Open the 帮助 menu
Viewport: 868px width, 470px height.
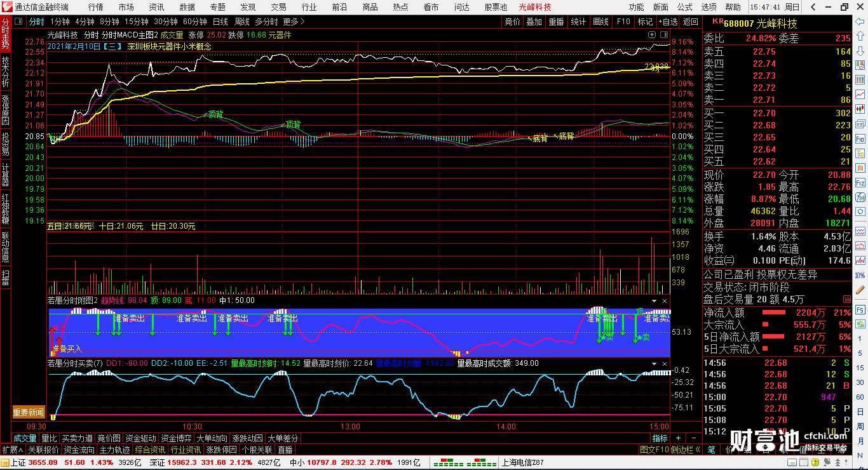[733, 7]
